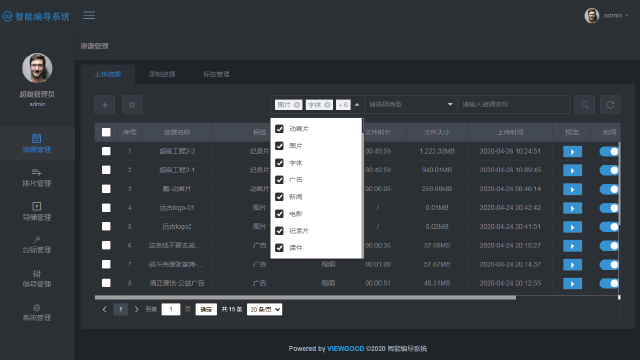Viewport: 640px width, 360px height.
Task: Click the magnifier search button
Action: pos(584,105)
